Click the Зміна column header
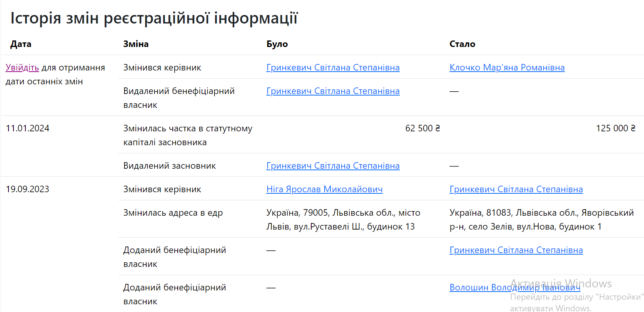 point(136,44)
